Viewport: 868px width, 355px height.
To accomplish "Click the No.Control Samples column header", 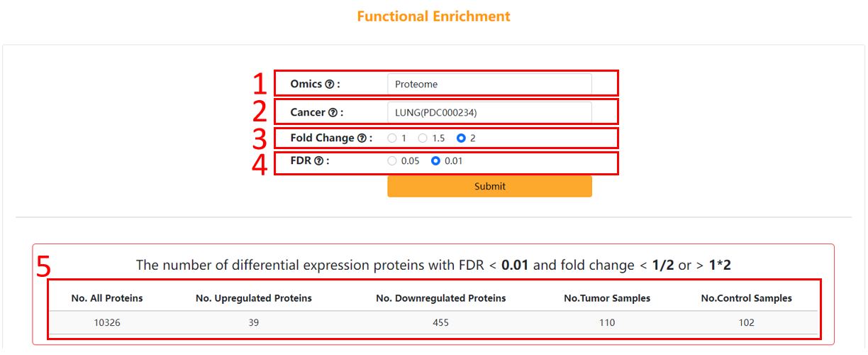I will [x=746, y=298].
